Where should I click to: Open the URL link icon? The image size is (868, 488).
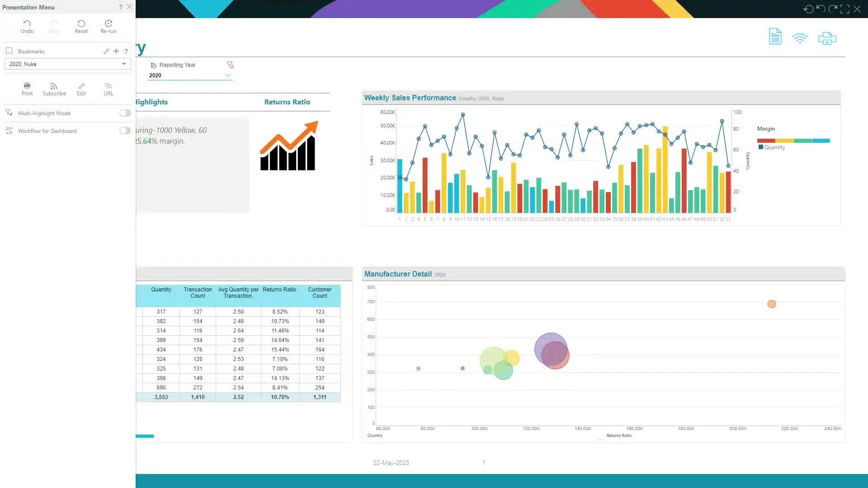(108, 86)
